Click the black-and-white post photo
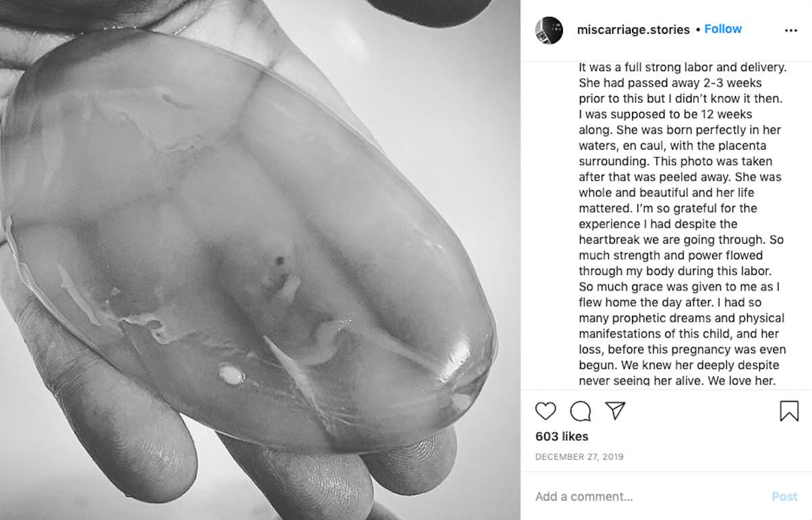The image size is (812, 520). [260, 260]
